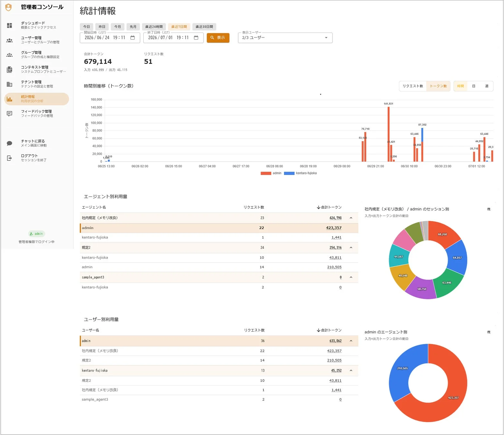Click the 254,316 規定2 token total

coord(335,248)
